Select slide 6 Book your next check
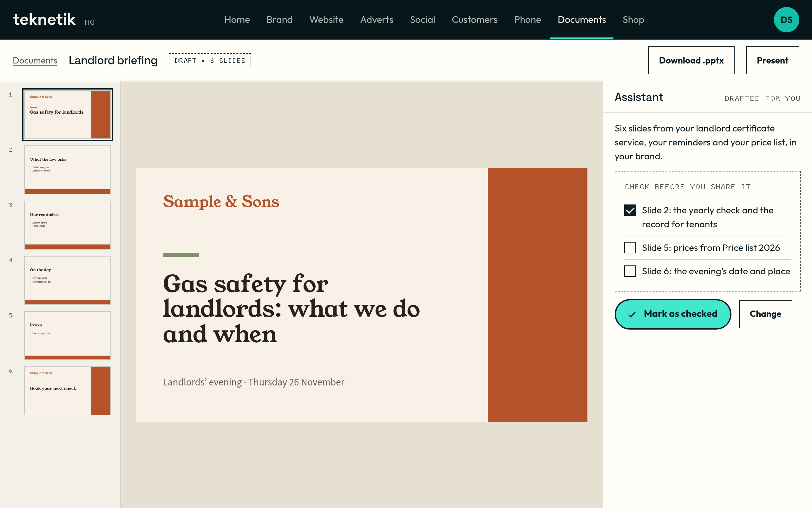This screenshot has width=812, height=508. pyautogui.click(x=68, y=391)
